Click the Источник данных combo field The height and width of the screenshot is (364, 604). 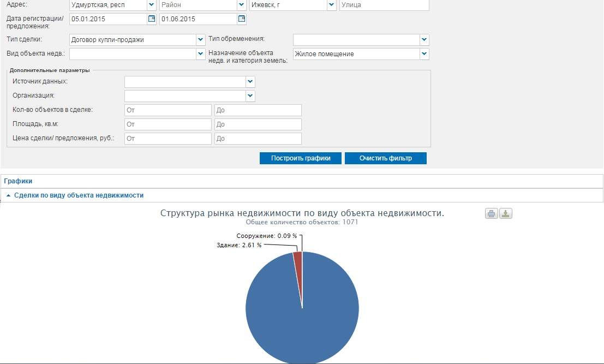186,82
